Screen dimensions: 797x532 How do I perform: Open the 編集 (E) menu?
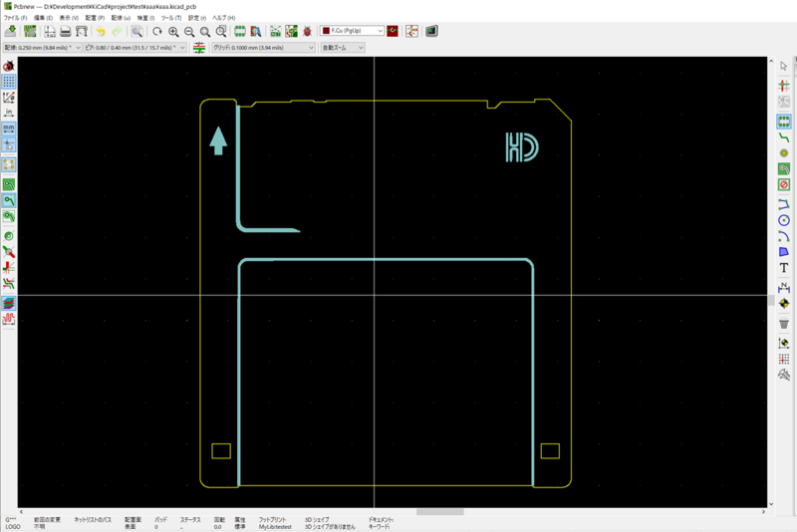coord(43,18)
